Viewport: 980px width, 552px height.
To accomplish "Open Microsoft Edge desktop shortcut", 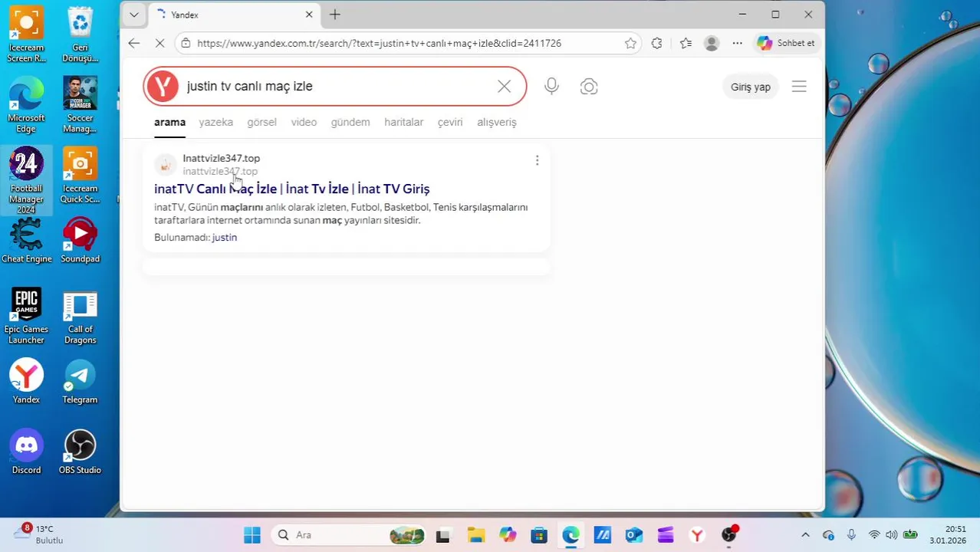I will (26, 106).
